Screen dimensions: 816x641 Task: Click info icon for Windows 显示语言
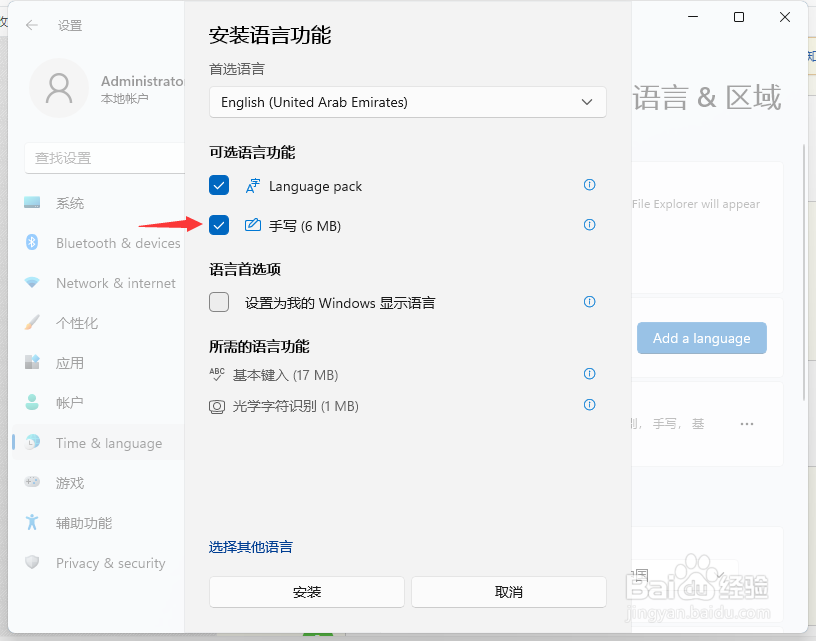point(589,302)
